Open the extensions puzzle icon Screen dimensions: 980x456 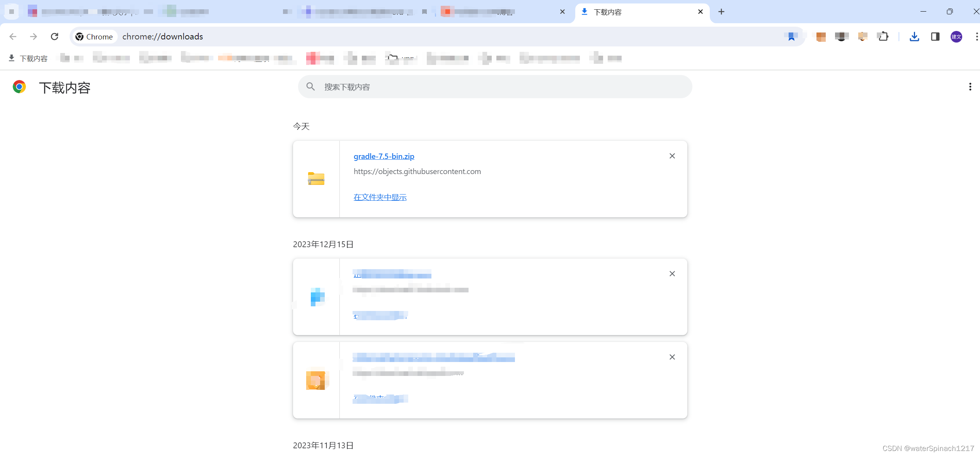[883, 36]
